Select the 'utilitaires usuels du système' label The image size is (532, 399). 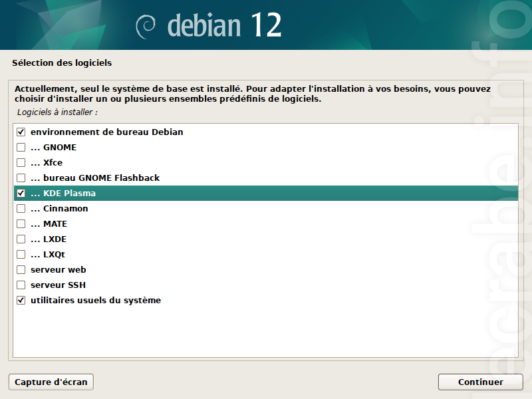pyautogui.click(x=96, y=301)
